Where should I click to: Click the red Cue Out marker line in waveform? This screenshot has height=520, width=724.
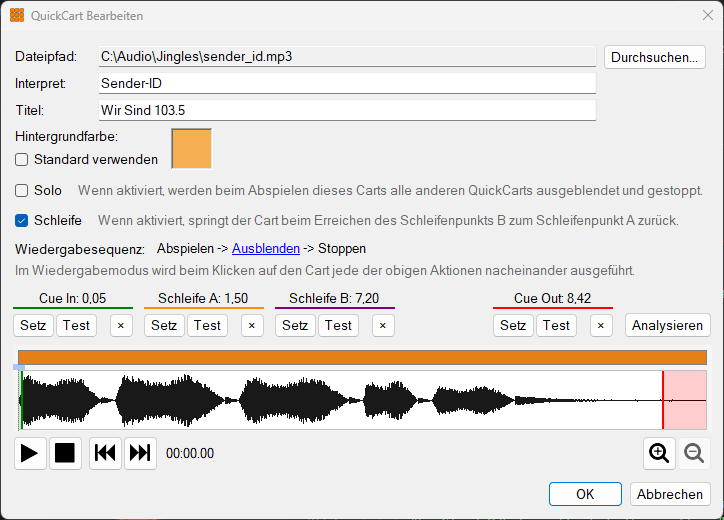tap(663, 400)
